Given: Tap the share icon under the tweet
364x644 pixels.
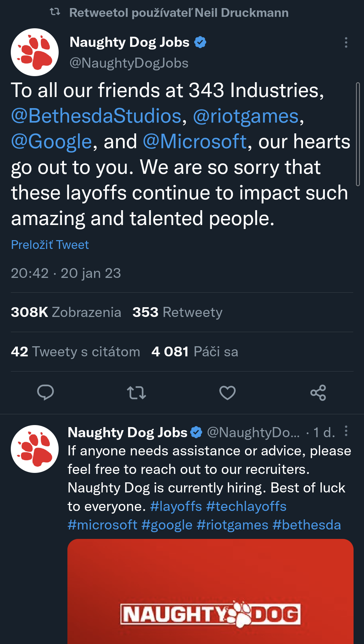Looking at the screenshot, I should coord(318,393).
